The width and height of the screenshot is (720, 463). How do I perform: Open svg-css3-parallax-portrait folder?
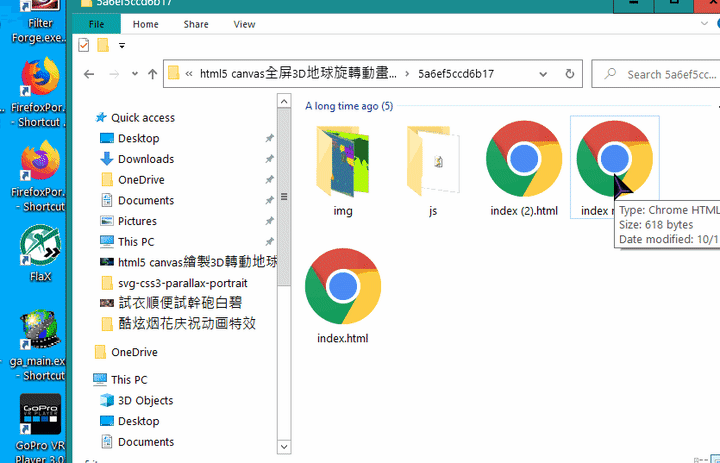pyautogui.click(x=174, y=283)
